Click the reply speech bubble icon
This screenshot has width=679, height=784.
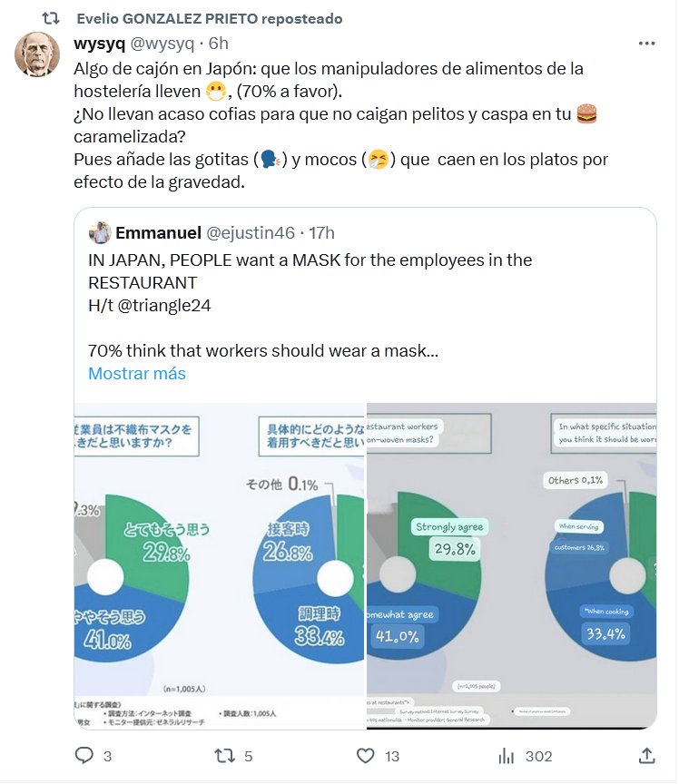point(84,756)
